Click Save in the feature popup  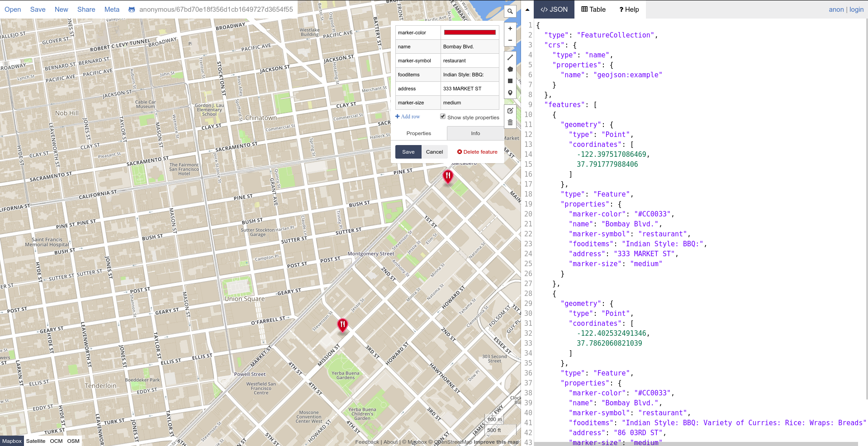pyautogui.click(x=408, y=152)
